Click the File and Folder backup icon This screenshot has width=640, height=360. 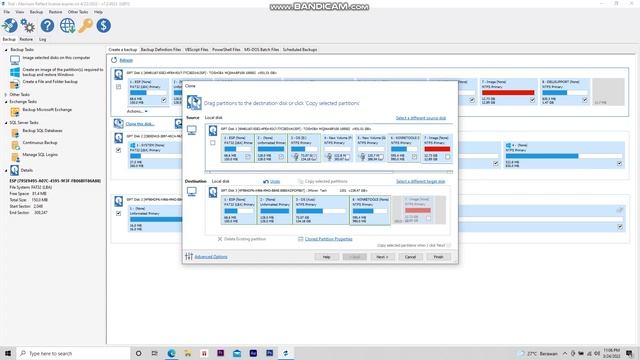point(15,84)
